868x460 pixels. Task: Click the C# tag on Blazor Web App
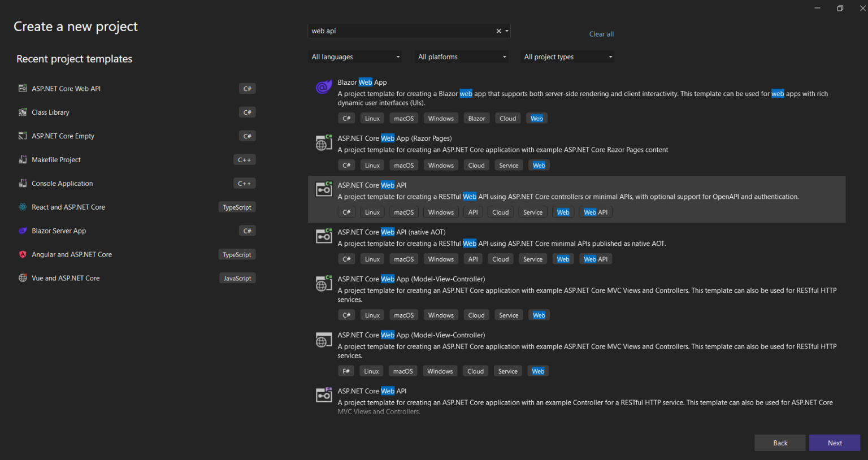[x=346, y=118]
